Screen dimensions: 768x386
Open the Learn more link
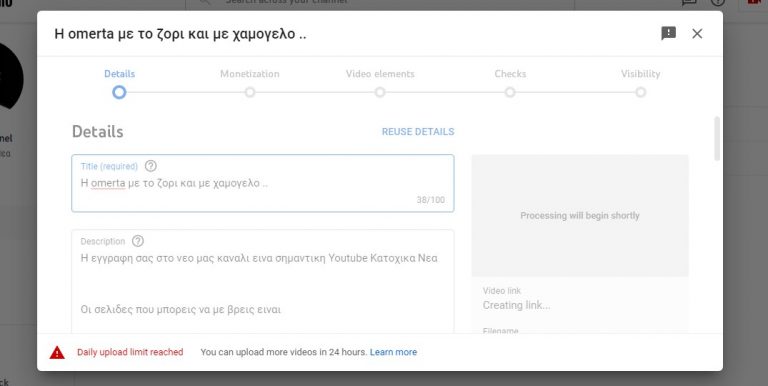coord(393,352)
